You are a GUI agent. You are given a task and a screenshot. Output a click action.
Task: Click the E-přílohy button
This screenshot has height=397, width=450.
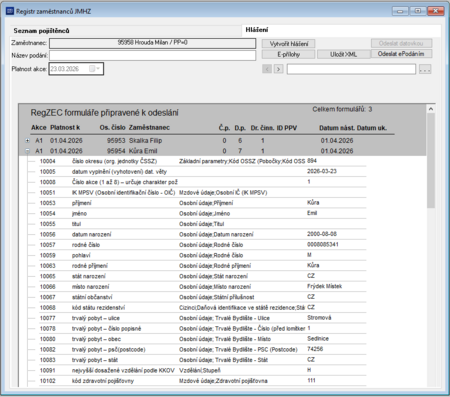(289, 54)
